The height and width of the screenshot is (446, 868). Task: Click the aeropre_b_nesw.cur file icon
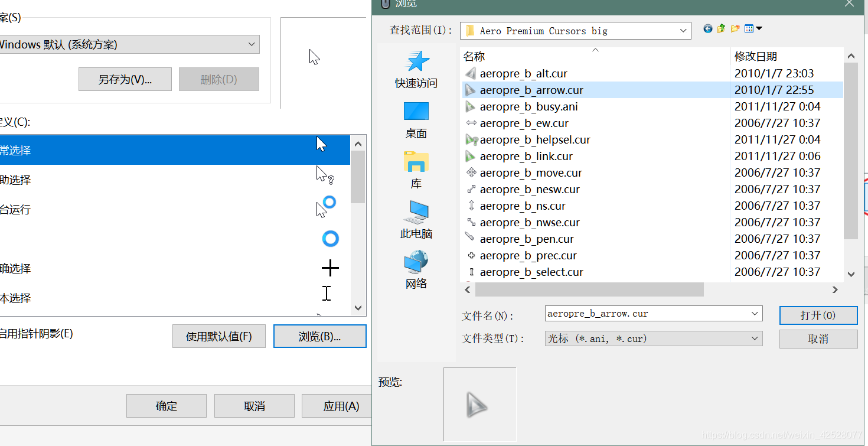[471, 190]
